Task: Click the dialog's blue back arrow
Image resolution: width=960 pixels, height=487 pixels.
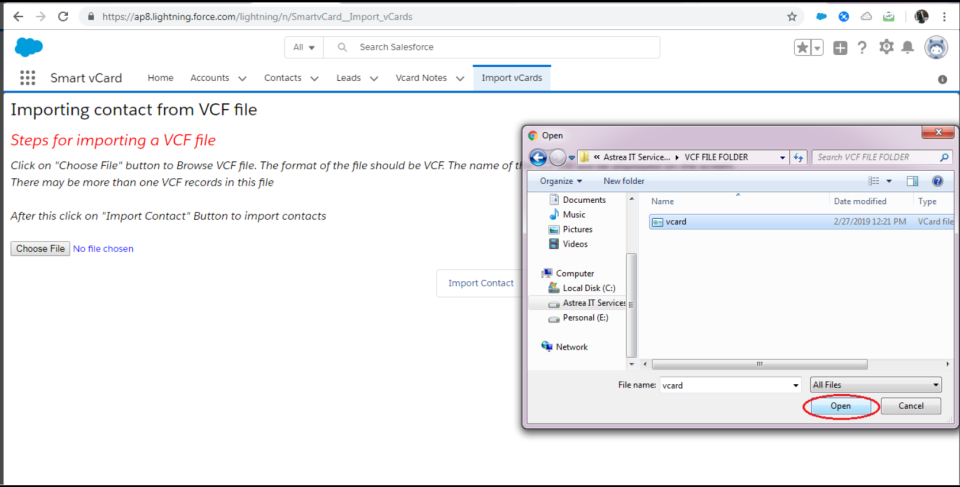Action: (x=538, y=157)
